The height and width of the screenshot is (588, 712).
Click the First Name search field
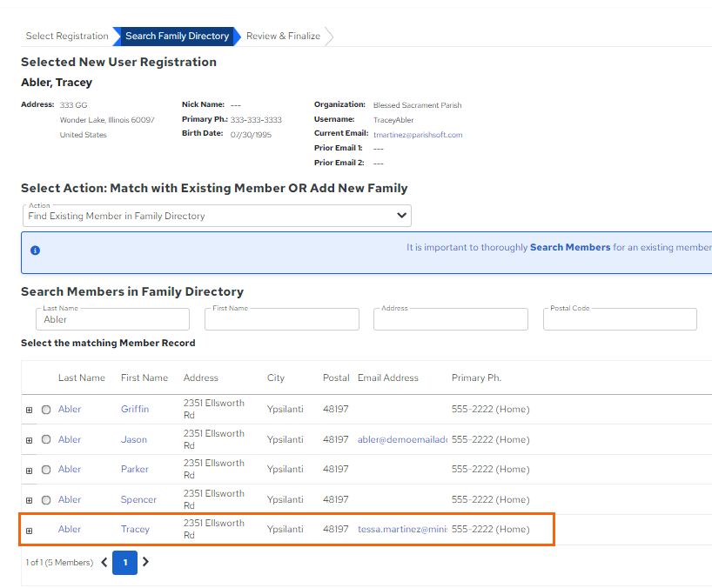282,319
